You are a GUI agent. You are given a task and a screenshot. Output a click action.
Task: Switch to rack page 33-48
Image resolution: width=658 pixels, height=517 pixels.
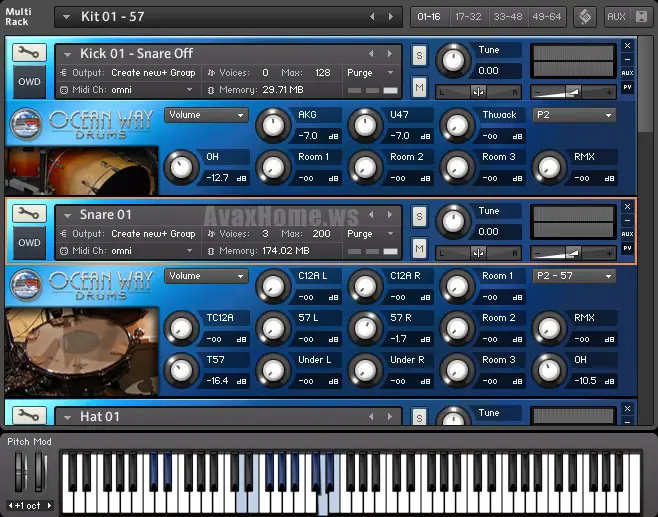507,17
